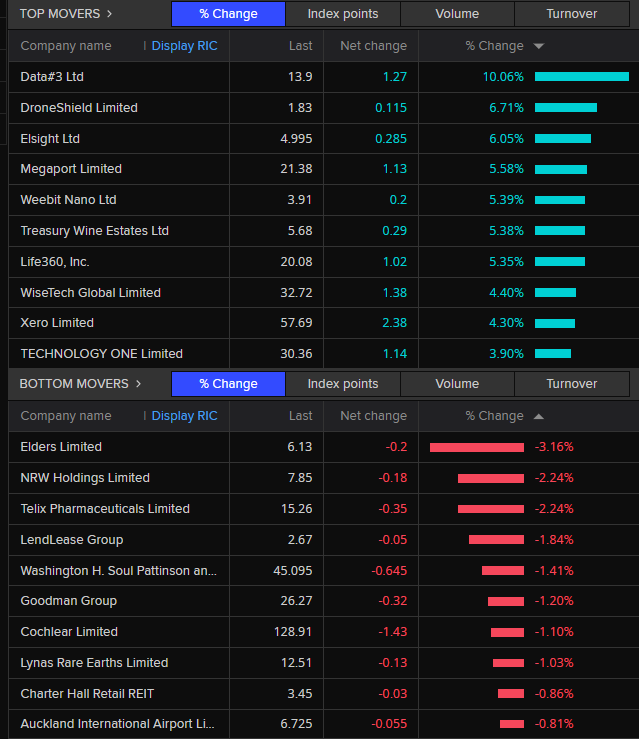Screen dimensions: 639x739
Task: Click Lynas Rare Earths last price 12.51
Action: pos(296,663)
